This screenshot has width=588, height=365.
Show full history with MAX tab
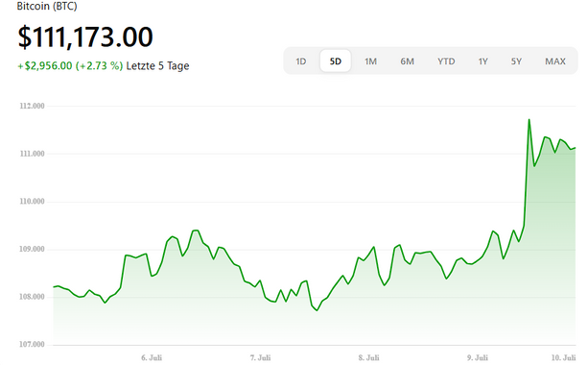(555, 61)
